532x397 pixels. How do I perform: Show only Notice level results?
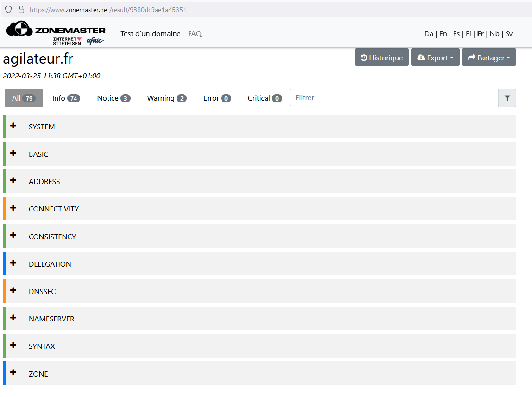(x=114, y=98)
